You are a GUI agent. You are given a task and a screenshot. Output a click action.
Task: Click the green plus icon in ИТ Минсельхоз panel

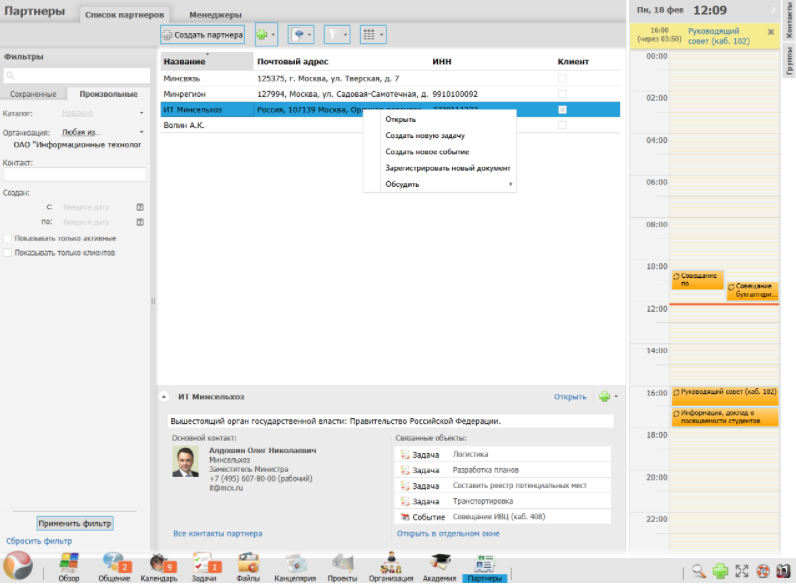click(x=604, y=397)
